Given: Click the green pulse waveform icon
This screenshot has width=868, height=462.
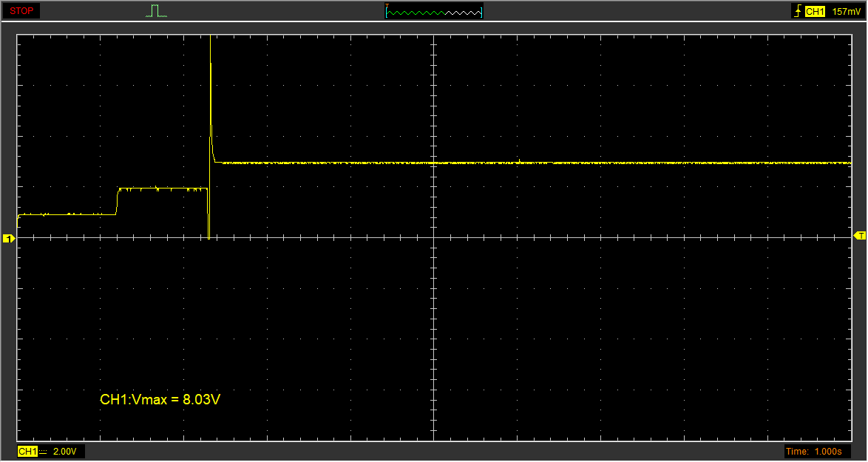Looking at the screenshot, I should pos(156,11).
